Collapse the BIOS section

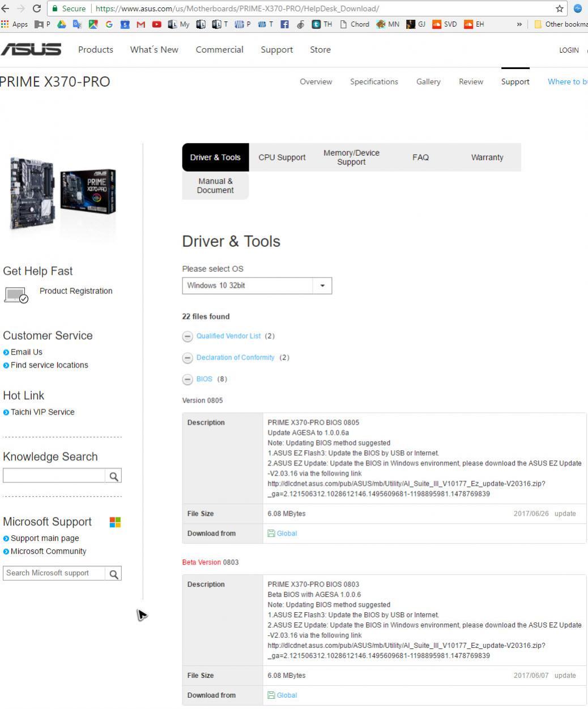point(188,379)
